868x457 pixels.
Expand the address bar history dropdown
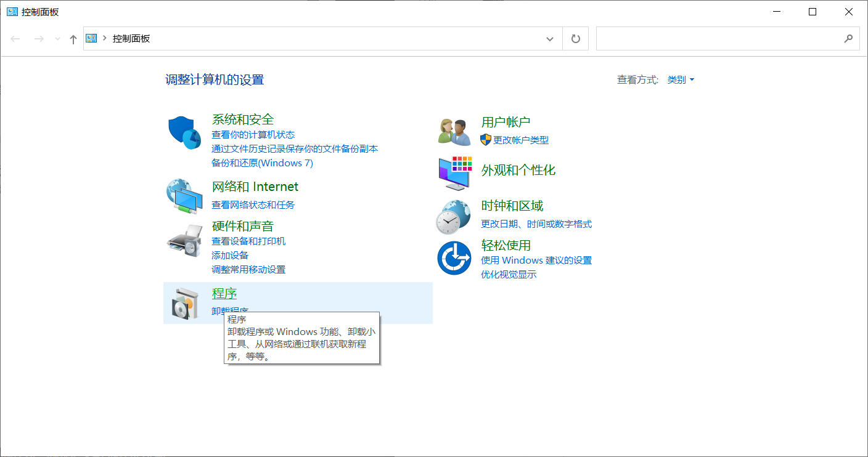[549, 38]
